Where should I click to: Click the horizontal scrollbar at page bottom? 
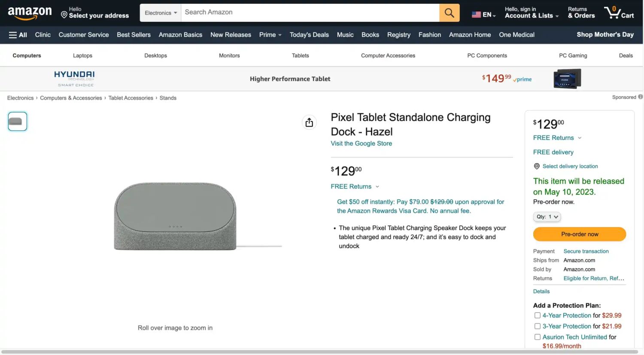point(319,352)
